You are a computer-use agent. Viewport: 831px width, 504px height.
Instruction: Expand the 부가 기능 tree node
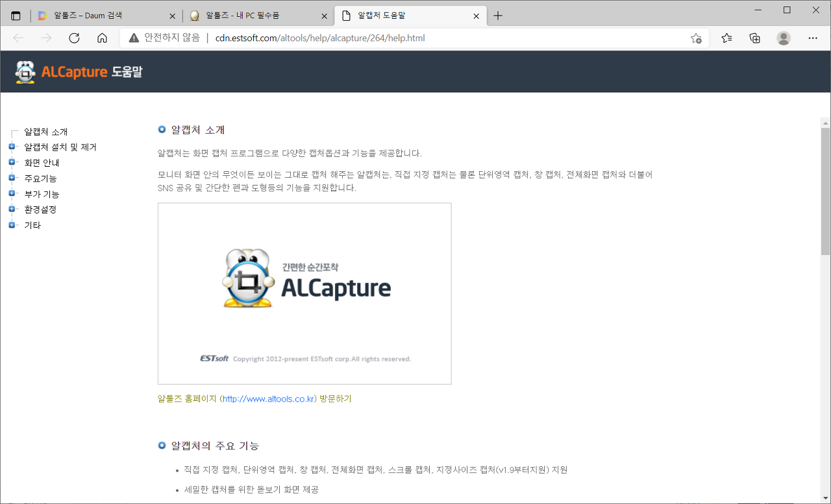tap(12, 193)
